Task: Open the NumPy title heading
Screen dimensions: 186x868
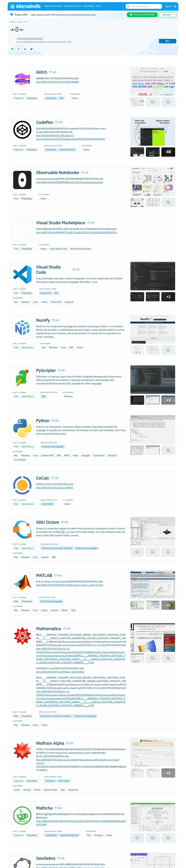Action: (43, 320)
